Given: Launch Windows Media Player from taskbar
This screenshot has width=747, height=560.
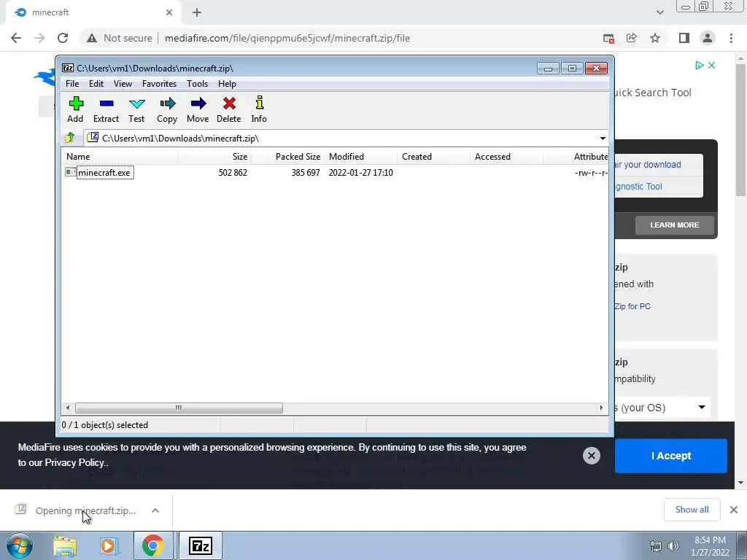Looking at the screenshot, I should point(108,546).
